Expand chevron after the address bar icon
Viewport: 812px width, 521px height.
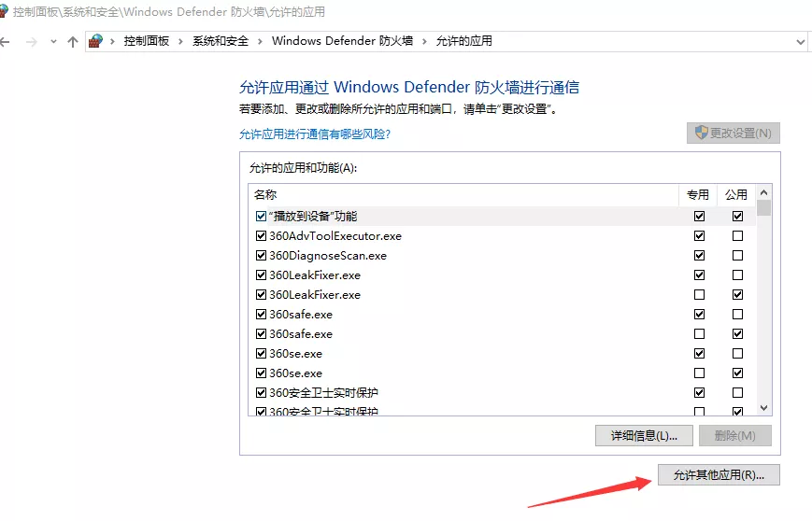[x=112, y=41]
